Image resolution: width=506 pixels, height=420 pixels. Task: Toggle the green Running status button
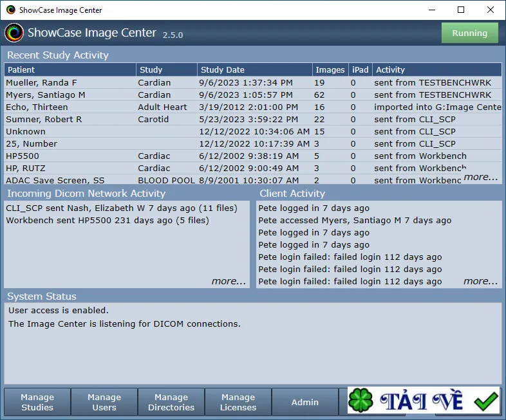[x=469, y=33]
